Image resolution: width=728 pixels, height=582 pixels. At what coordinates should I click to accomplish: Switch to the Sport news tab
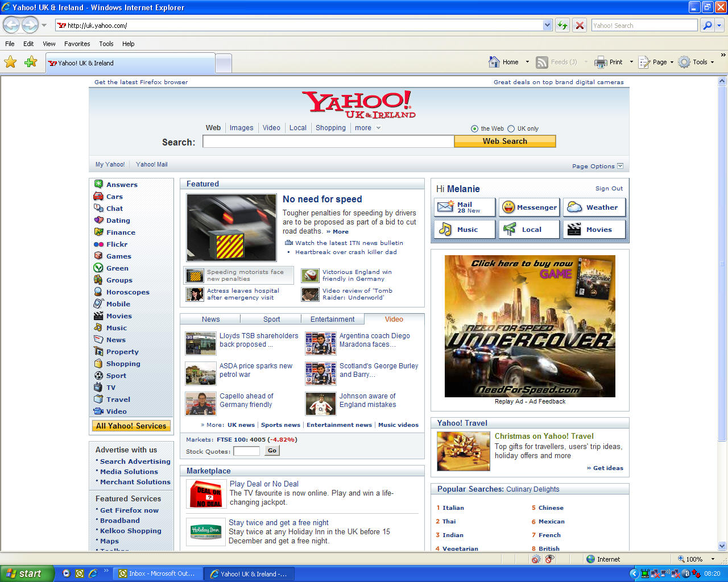[272, 319]
